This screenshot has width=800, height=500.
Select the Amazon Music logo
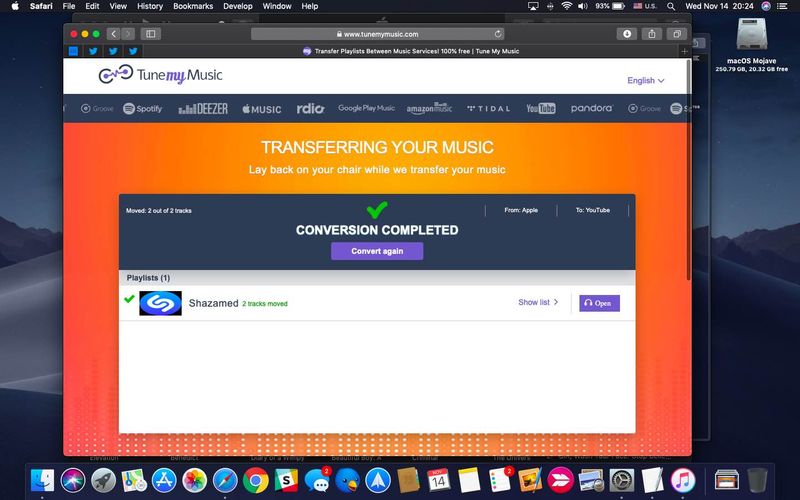[x=429, y=108]
